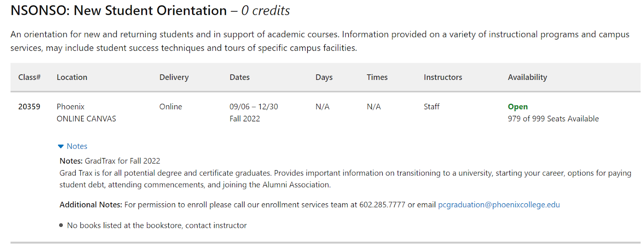Click the NSONSO New Student Orientation heading
This screenshot has height=250, width=644.
(119, 11)
